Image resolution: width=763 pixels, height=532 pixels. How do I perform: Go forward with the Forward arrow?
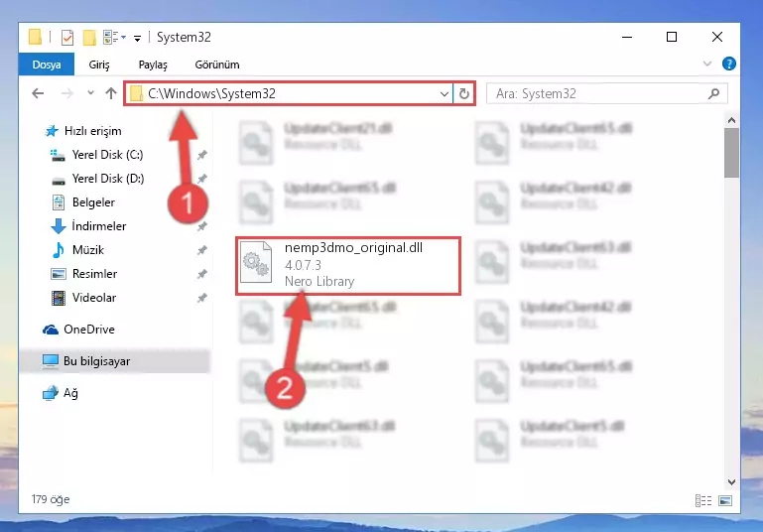coord(67,93)
